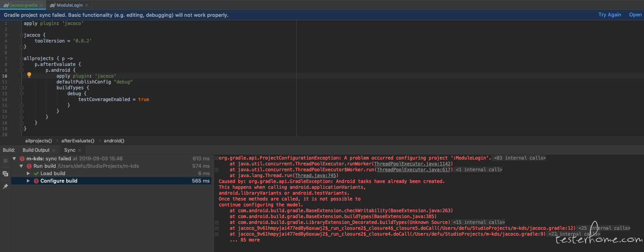Click the 'Caused by: org.gradle.api.GradleException' line
Viewport: 644px width, 252px height.
(332, 181)
